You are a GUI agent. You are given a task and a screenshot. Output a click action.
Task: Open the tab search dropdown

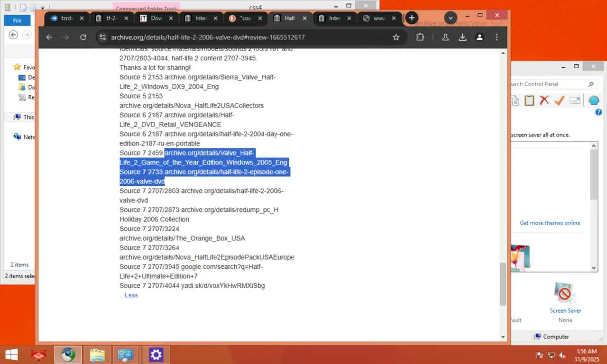click(451, 18)
